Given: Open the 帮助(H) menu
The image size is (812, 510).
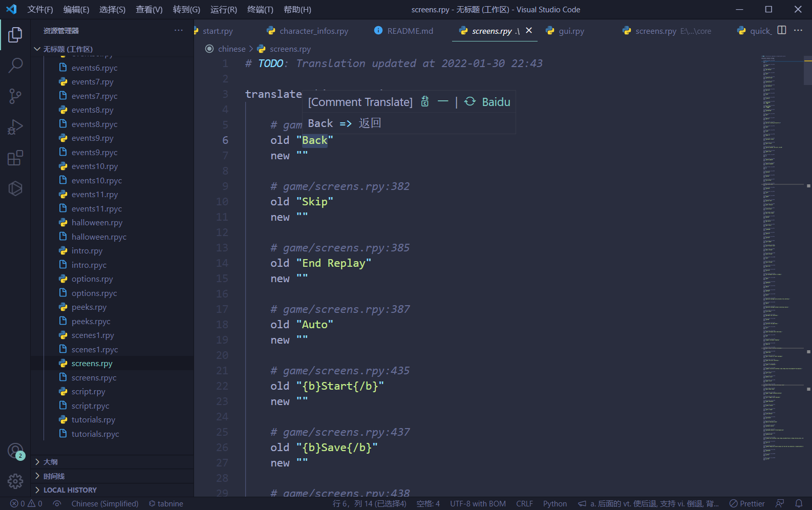Looking at the screenshot, I should click(297, 10).
